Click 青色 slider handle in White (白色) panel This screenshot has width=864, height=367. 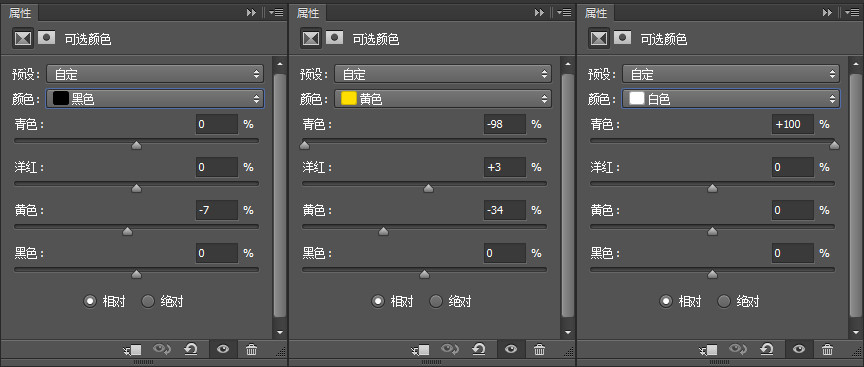point(834,145)
